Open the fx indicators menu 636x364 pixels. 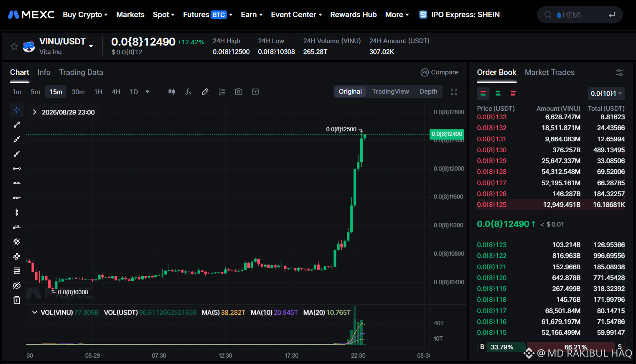tap(188, 92)
